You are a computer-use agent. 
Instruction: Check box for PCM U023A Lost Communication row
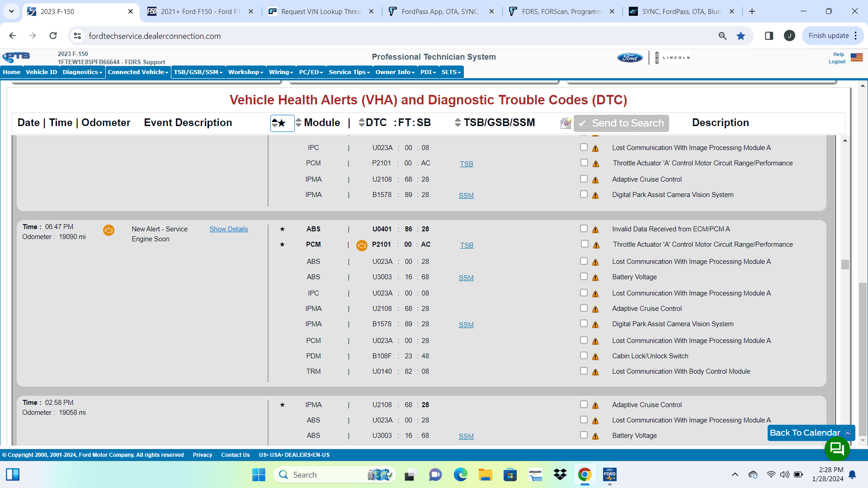584,340
